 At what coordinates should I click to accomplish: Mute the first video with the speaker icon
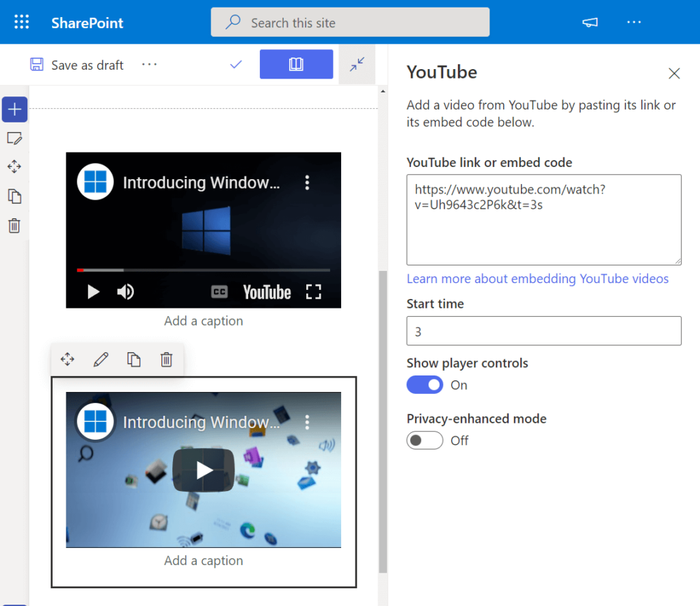(126, 291)
